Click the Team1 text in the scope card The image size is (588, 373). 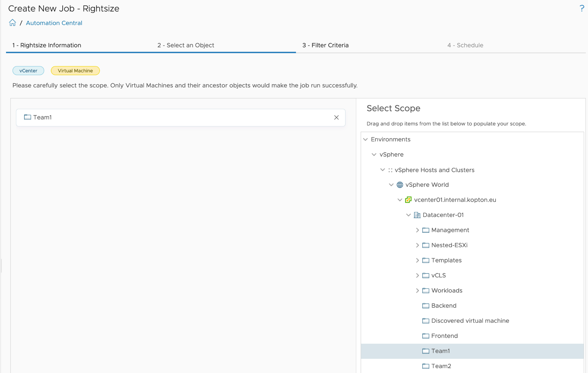[x=42, y=117]
